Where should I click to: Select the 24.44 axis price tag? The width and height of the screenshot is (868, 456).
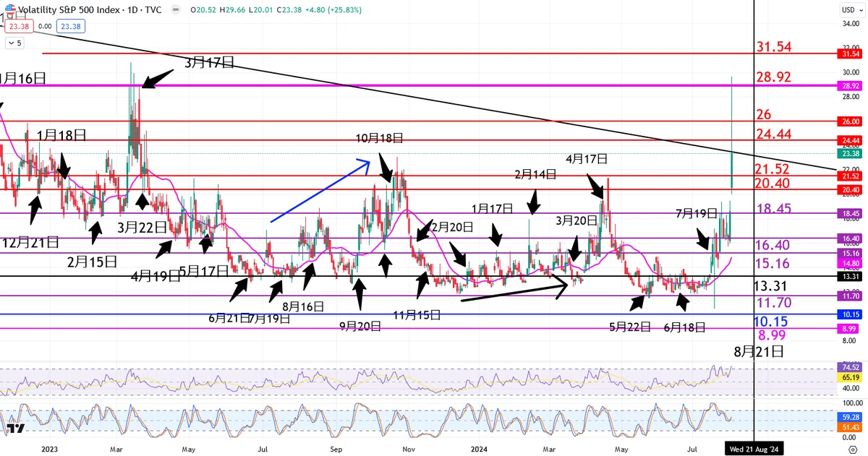click(851, 140)
